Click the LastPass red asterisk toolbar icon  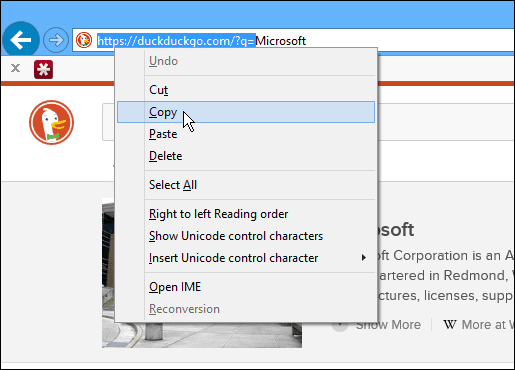43,69
